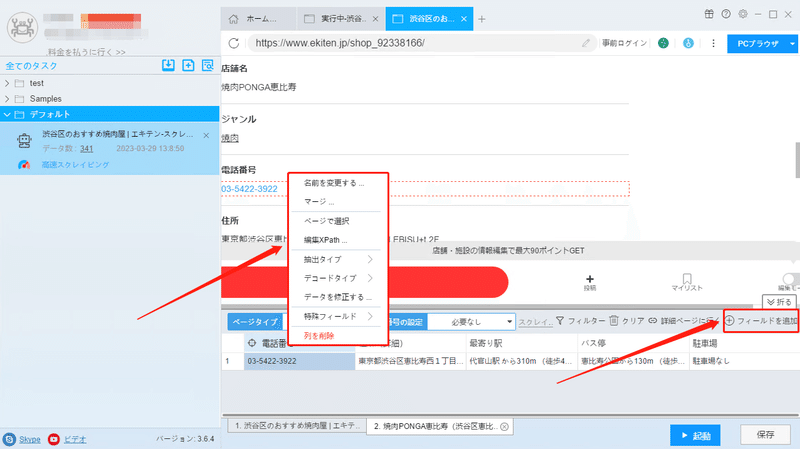Screen dimensions: 800x449
Task: Switch to bottom tab 1. 渋谷区のおすすめ焼肉屋
Action: tap(297, 426)
